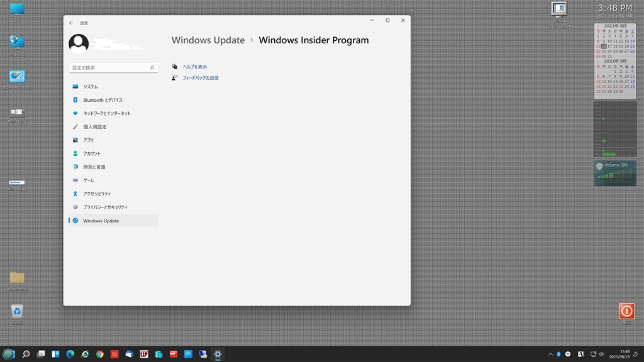Screen dimensions: 644x362
Task: Open 個人用設定 category
Action: click(x=113, y=127)
